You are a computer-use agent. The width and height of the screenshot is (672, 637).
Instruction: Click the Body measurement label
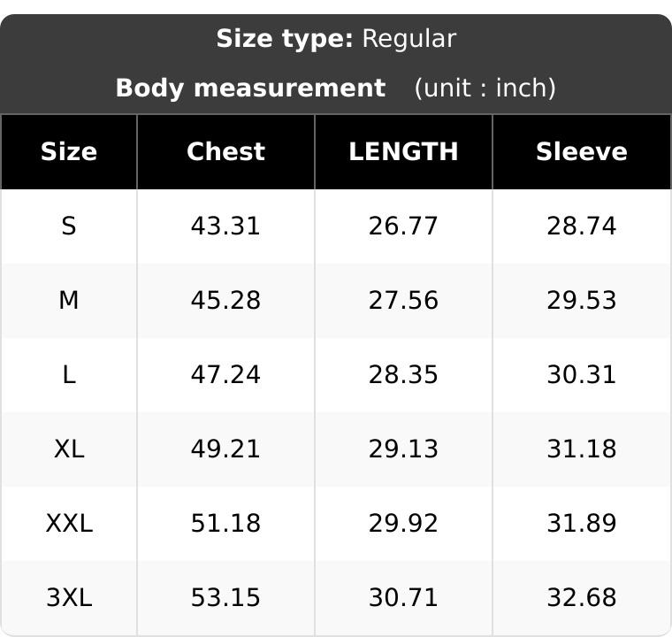pyautogui.click(x=251, y=88)
